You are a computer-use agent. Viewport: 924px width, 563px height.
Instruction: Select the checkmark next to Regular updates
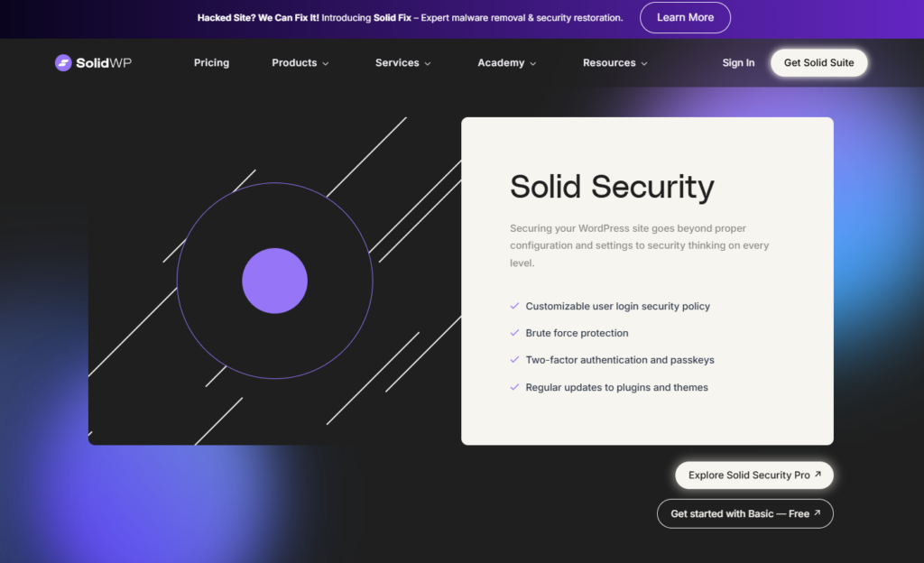coord(514,387)
